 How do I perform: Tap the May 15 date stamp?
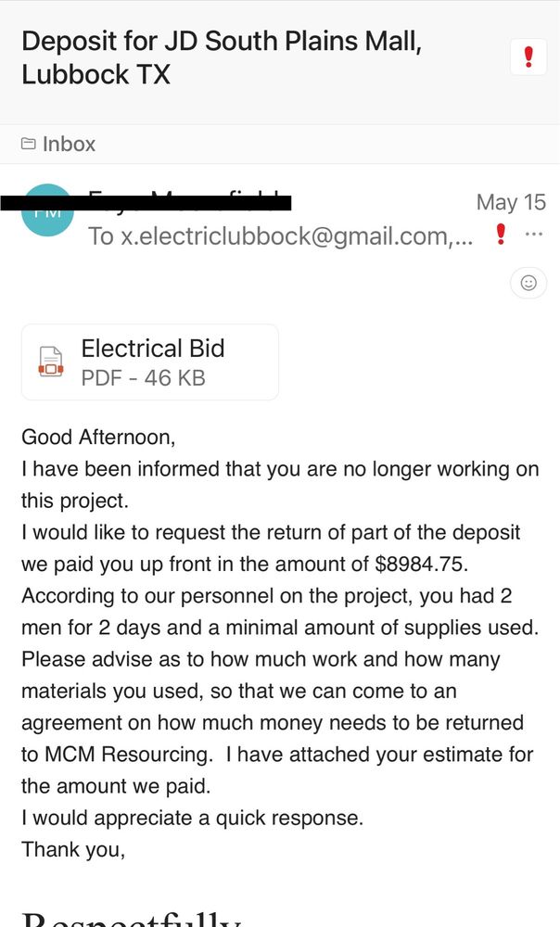(x=511, y=202)
